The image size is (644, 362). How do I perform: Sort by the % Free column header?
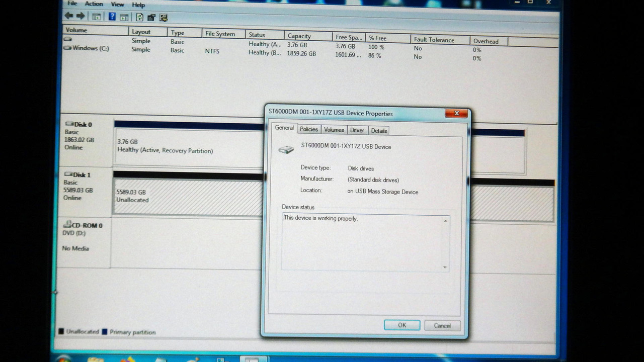(x=388, y=38)
